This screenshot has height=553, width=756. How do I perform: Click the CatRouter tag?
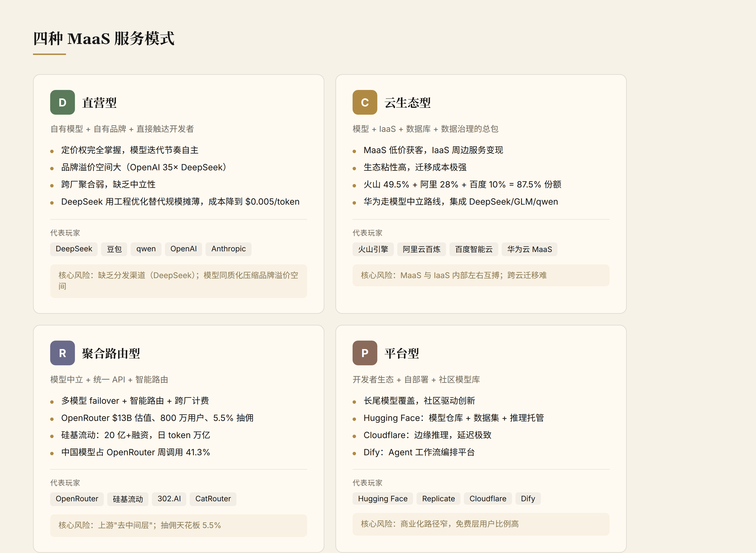(213, 499)
